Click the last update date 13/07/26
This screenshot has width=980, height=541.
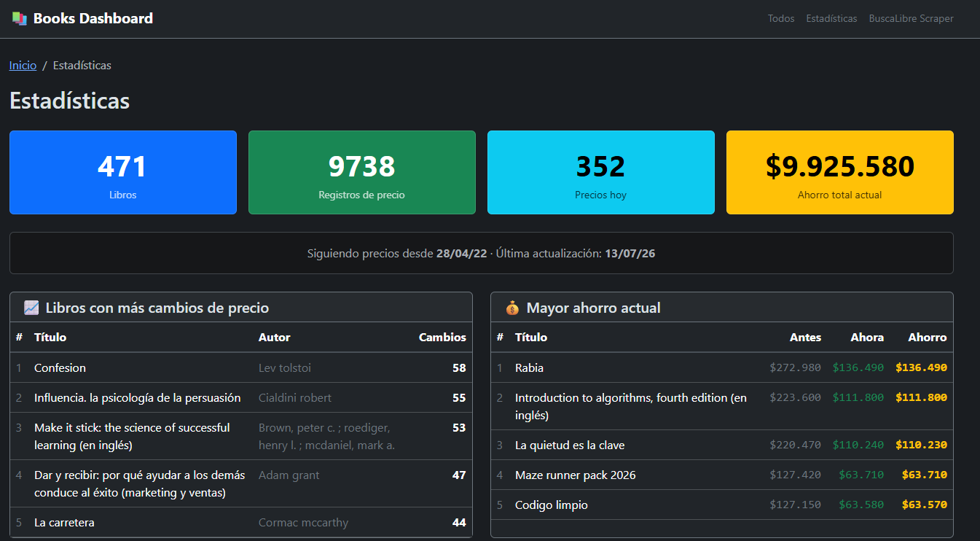pyautogui.click(x=630, y=254)
